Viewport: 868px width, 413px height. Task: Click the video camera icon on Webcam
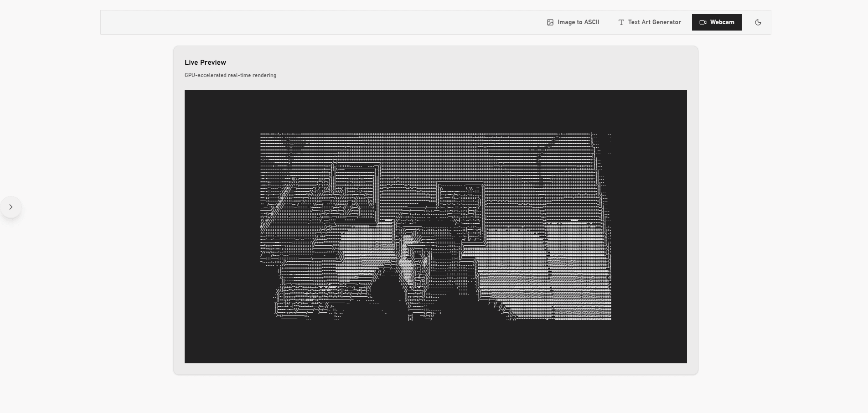(703, 22)
